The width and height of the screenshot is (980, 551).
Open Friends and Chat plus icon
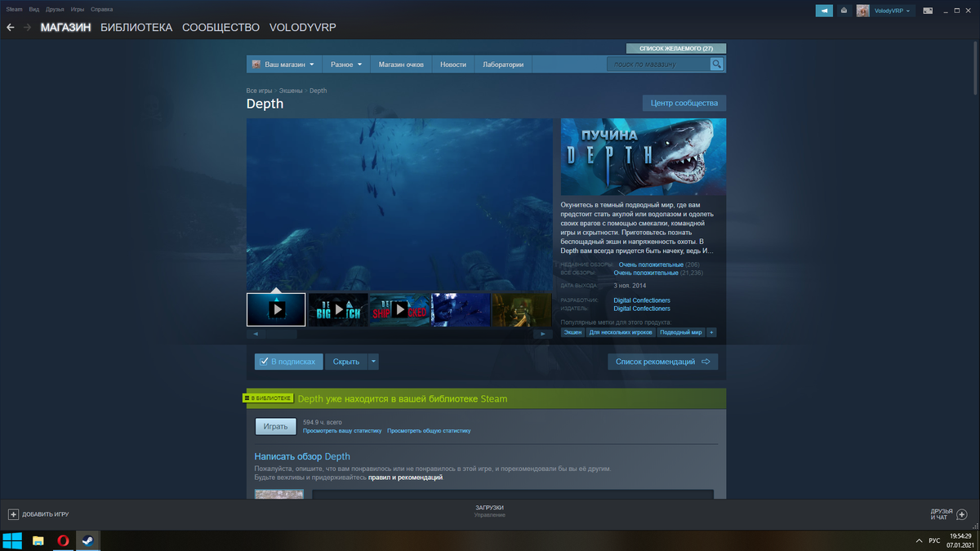click(961, 514)
